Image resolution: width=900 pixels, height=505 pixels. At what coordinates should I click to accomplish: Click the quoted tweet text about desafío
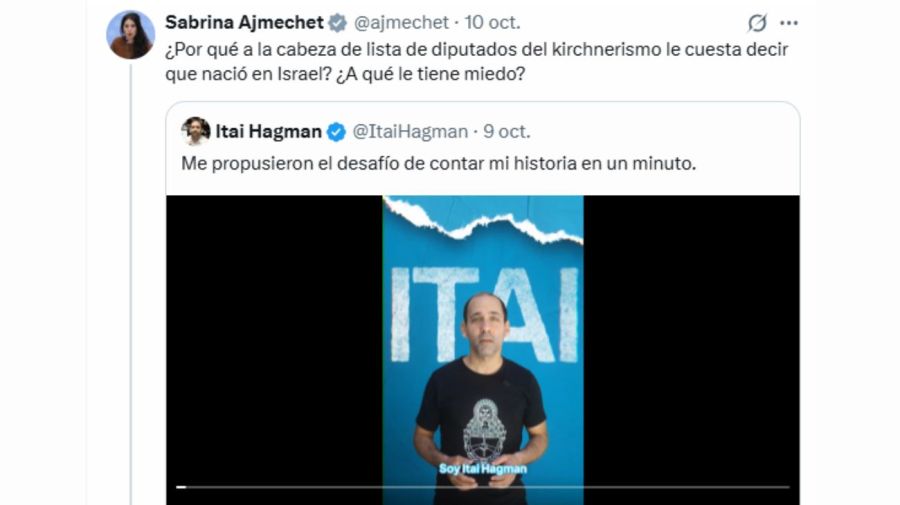point(439,164)
